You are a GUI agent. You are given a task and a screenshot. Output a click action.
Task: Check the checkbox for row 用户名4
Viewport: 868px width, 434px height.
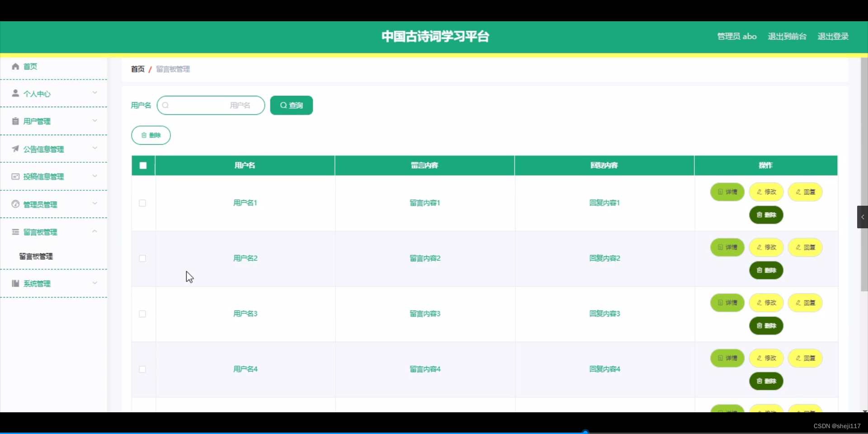point(142,370)
